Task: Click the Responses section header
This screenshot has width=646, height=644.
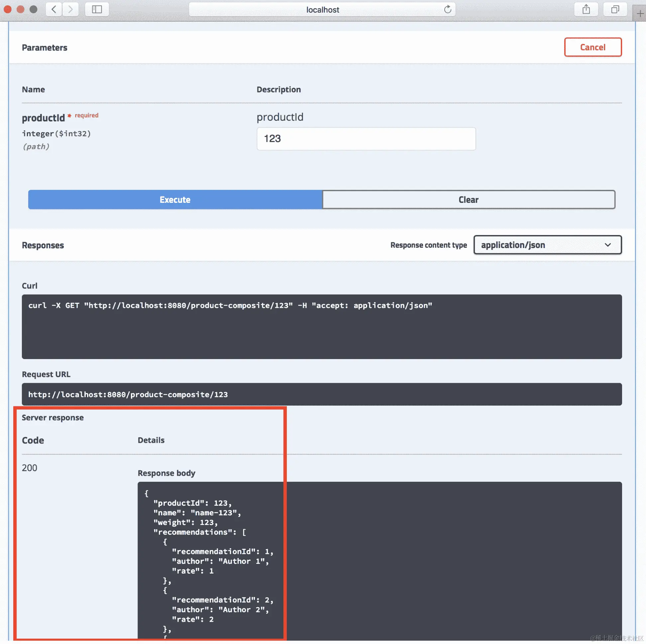Action: coord(43,245)
